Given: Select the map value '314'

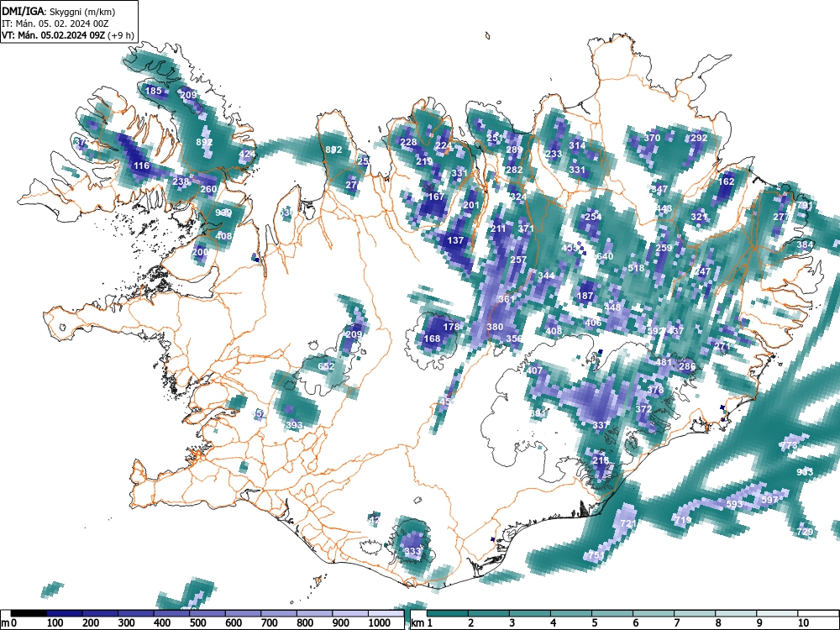Looking at the screenshot, I should [x=577, y=145].
